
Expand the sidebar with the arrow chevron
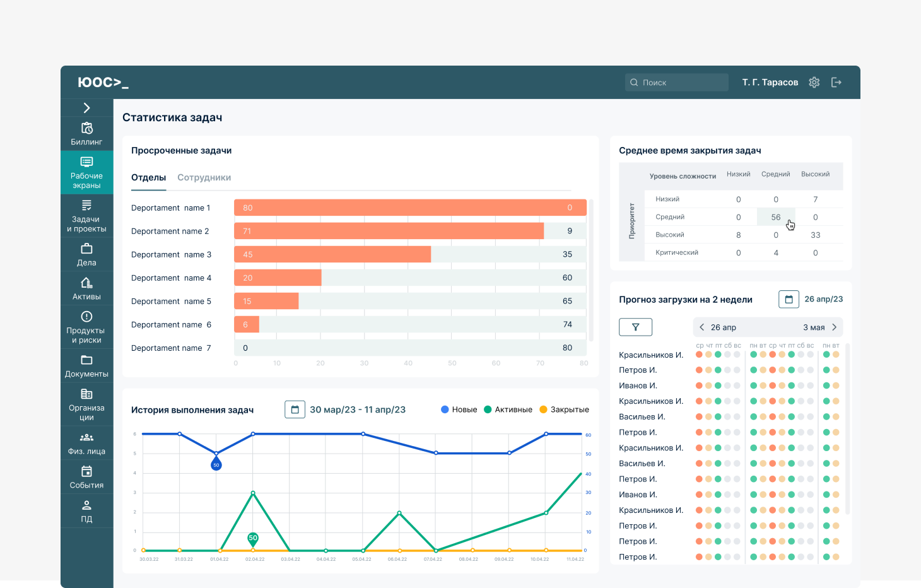coord(87,108)
